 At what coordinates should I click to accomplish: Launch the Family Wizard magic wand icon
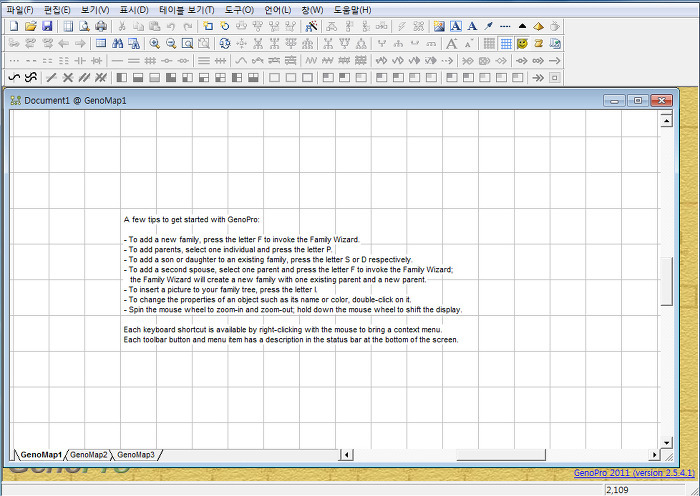coord(311,26)
